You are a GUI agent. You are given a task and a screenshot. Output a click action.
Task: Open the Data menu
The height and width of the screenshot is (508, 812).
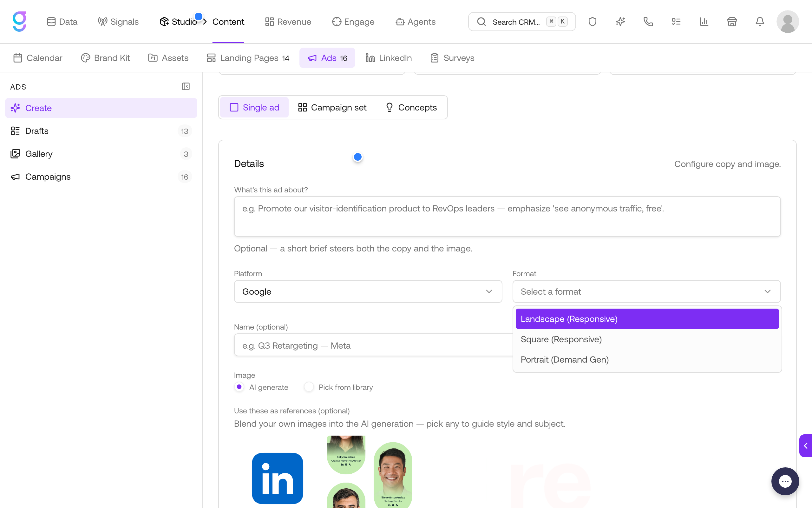tap(62, 22)
